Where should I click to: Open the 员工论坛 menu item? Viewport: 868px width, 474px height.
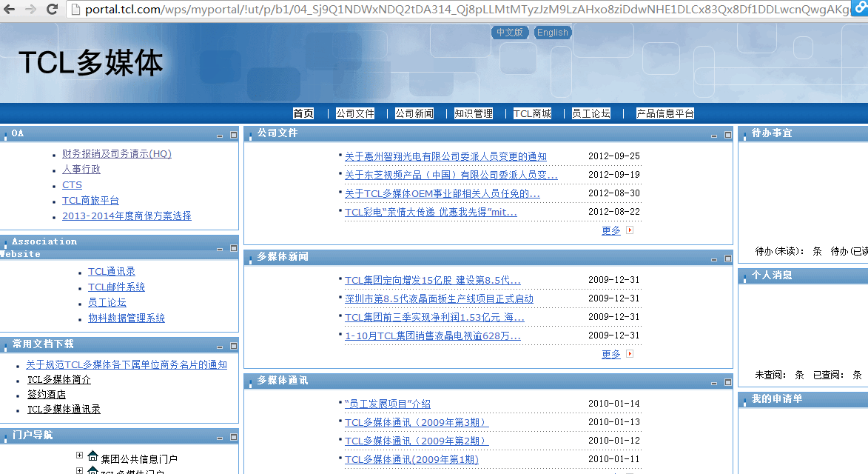click(591, 113)
